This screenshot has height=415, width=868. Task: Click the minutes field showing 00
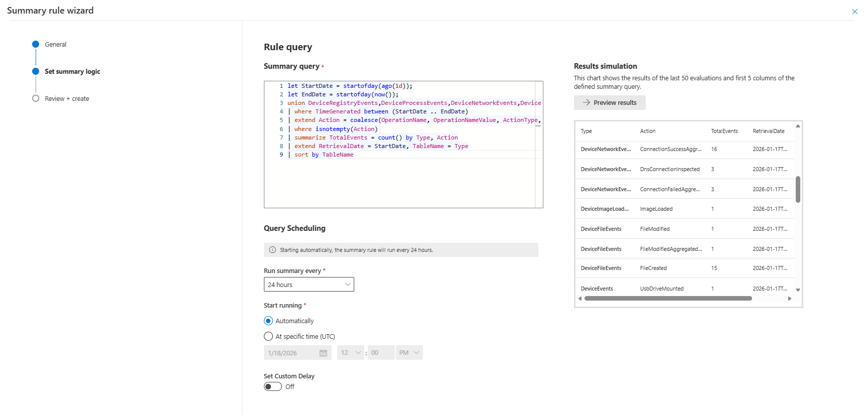click(380, 353)
